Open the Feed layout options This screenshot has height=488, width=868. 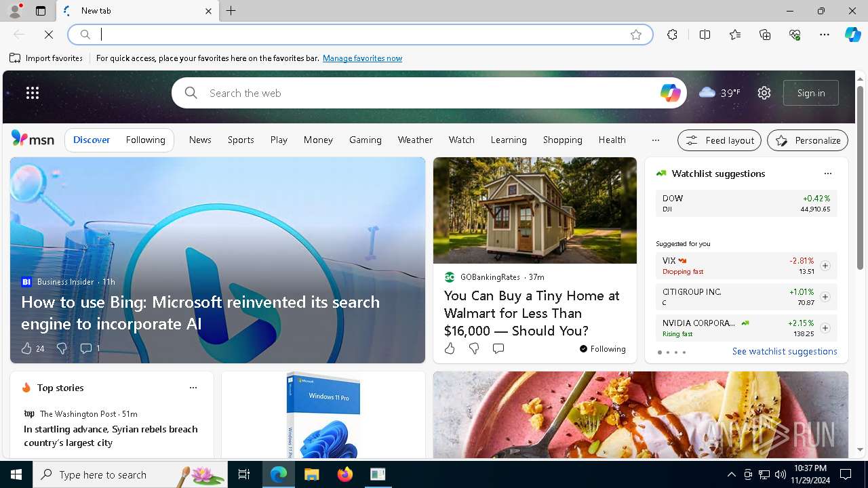coord(719,140)
